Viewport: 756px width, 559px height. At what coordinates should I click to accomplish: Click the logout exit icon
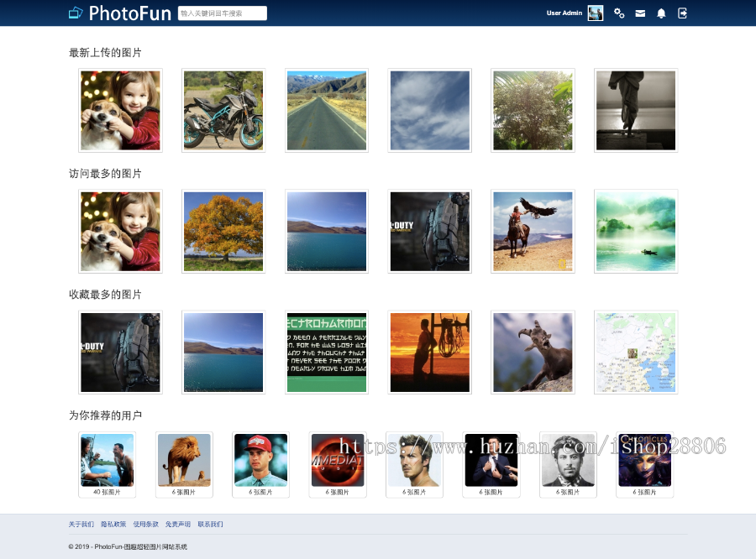click(x=682, y=13)
